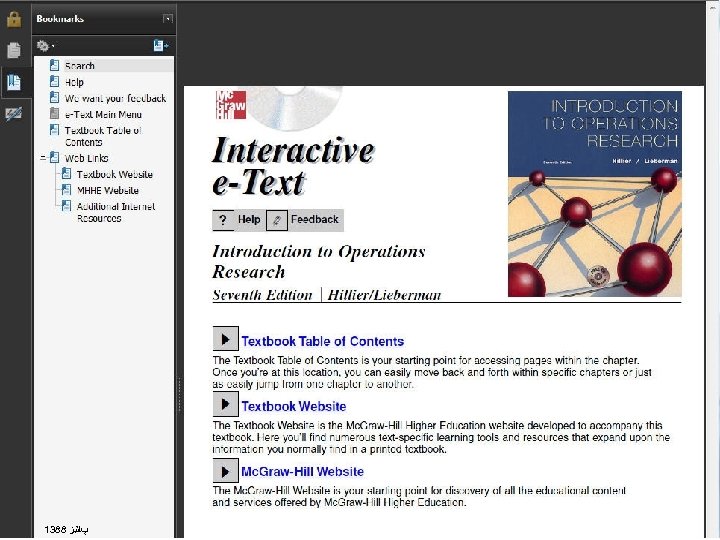Click the McGraw Hill logo
This screenshot has width=720, height=540.
tap(231, 105)
